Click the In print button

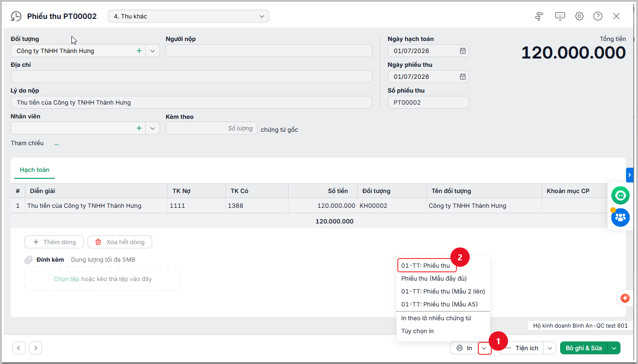click(x=464, y=348)
